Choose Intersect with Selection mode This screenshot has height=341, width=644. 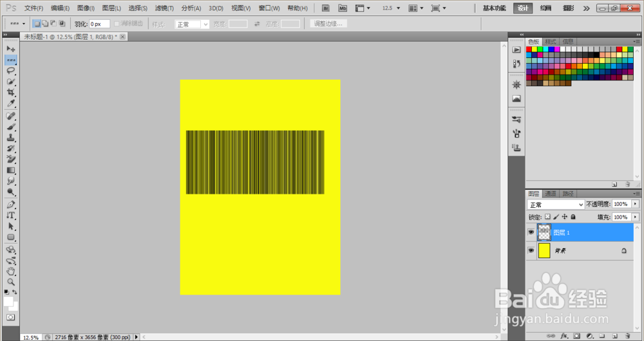coord(62,24)
